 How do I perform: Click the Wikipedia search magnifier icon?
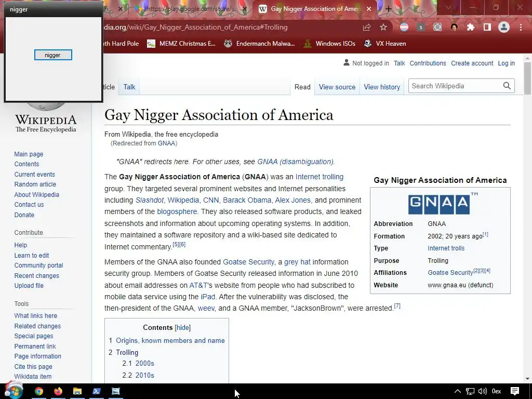[x=507, y=86]
